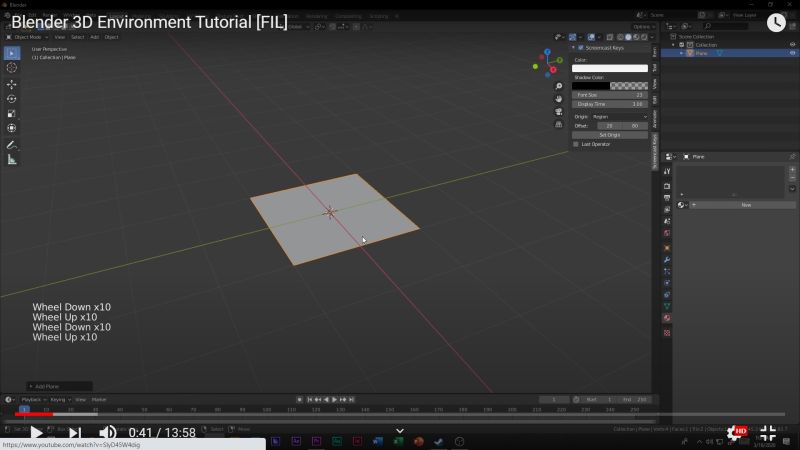Open the View menu in viewport header
800x450 pixels.
[60, 37]
